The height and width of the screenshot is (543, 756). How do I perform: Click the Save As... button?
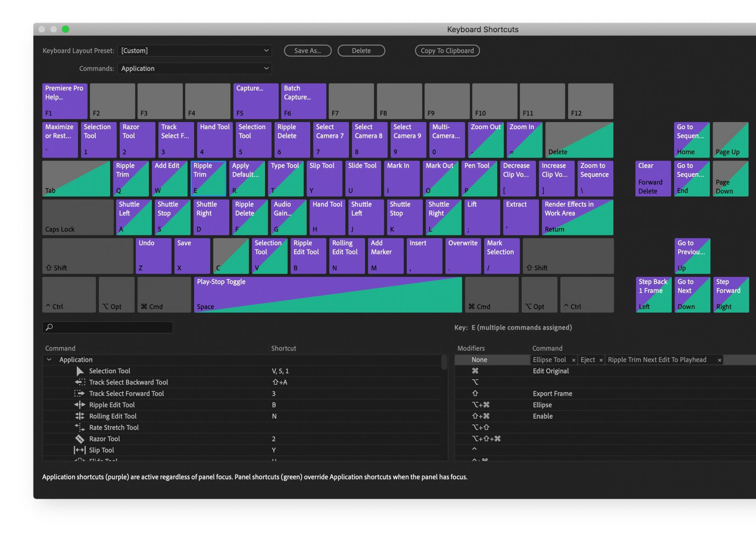point(308,50)
